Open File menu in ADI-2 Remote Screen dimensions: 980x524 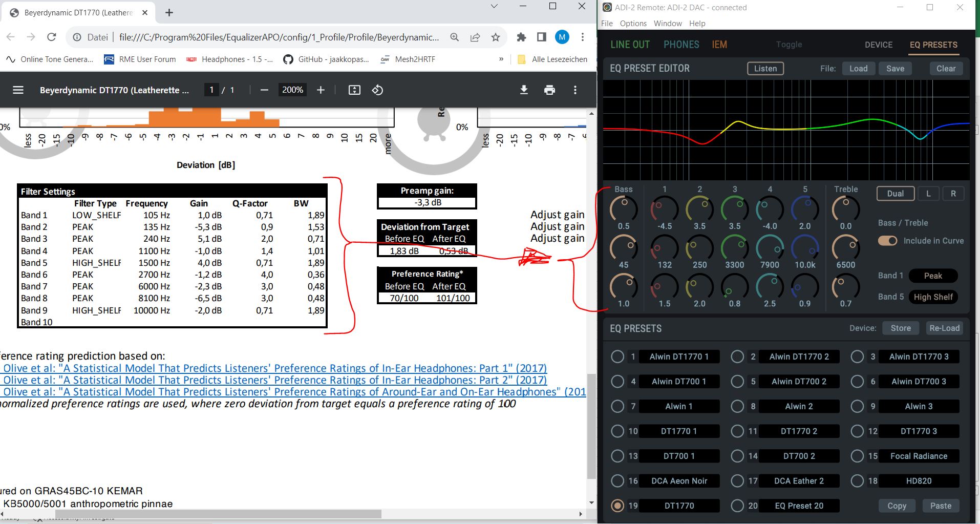point(607,24)
